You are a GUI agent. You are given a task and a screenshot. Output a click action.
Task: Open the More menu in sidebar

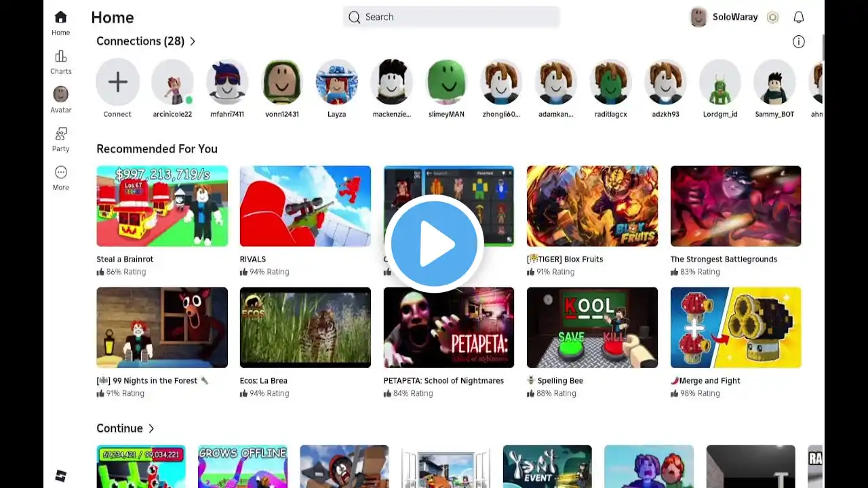(60, 178)
